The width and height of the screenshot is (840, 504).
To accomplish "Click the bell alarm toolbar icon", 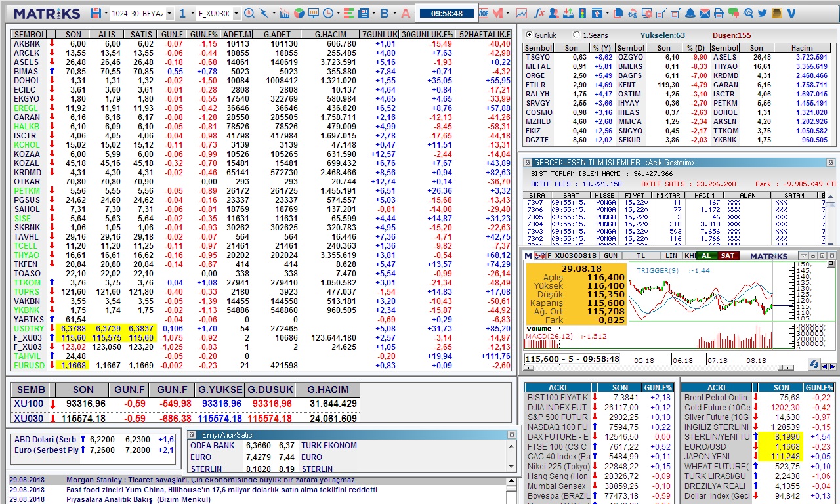I will point(690,13).
